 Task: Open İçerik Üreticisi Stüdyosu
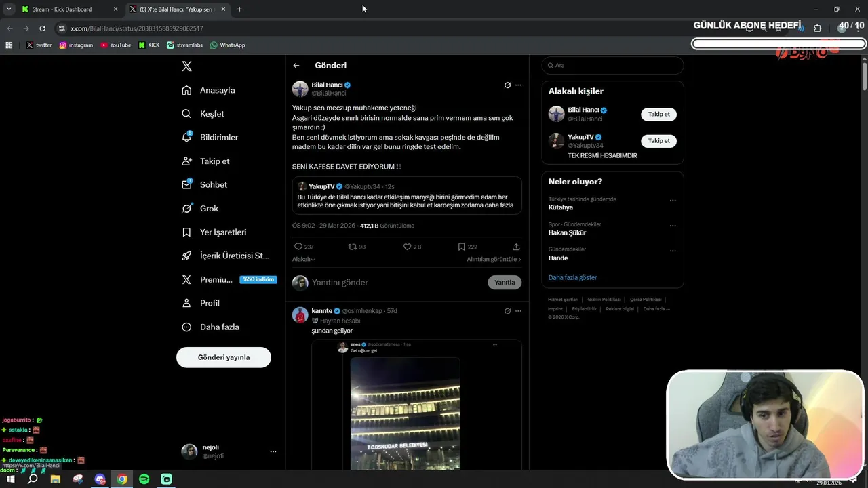(x=226, y=256)
